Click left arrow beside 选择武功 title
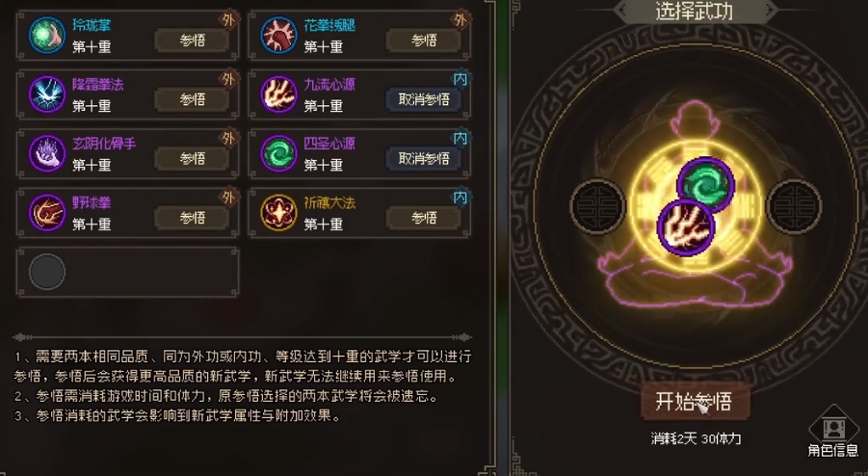 pyautogui.click(x=622, y=9)
